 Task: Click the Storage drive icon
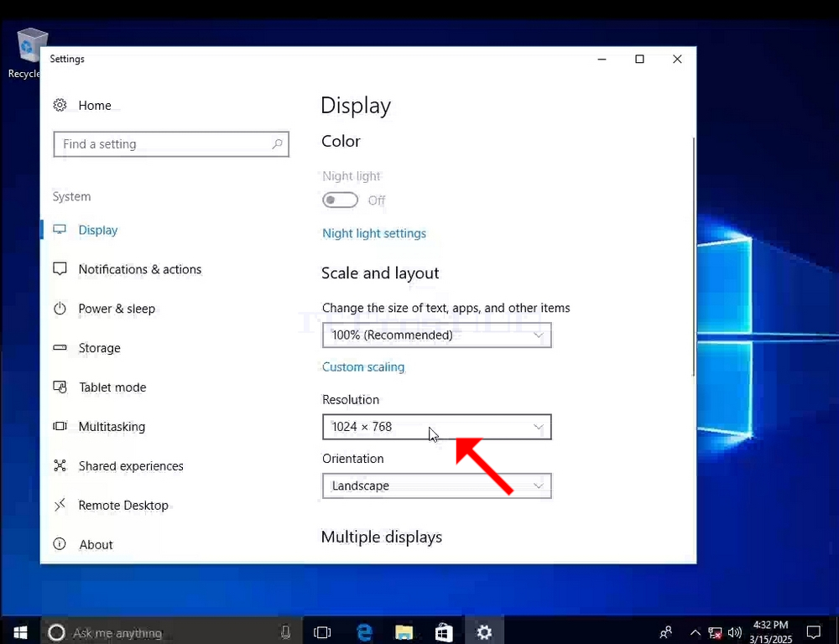pyautogui.click(x=60, y=348)
